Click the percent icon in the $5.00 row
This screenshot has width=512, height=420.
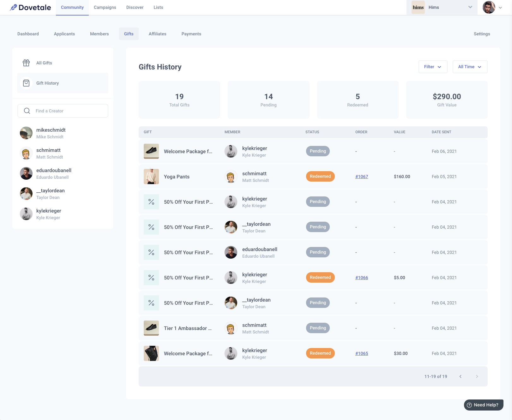pos(151,278)
